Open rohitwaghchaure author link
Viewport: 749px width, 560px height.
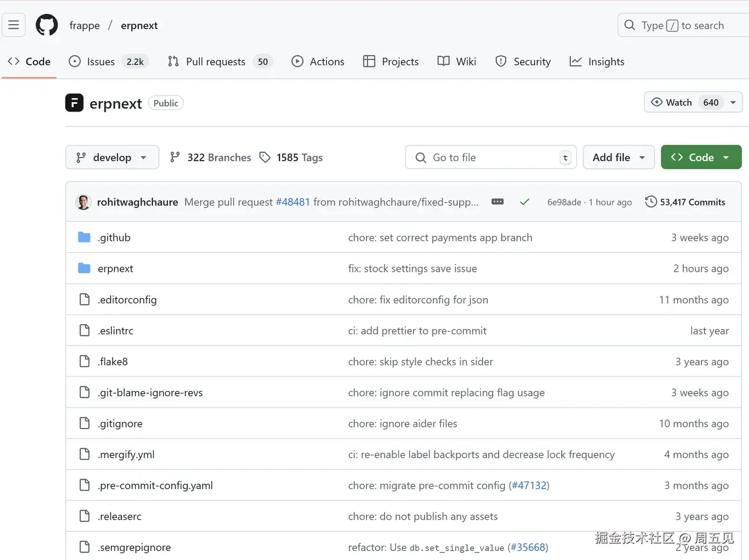137,202
